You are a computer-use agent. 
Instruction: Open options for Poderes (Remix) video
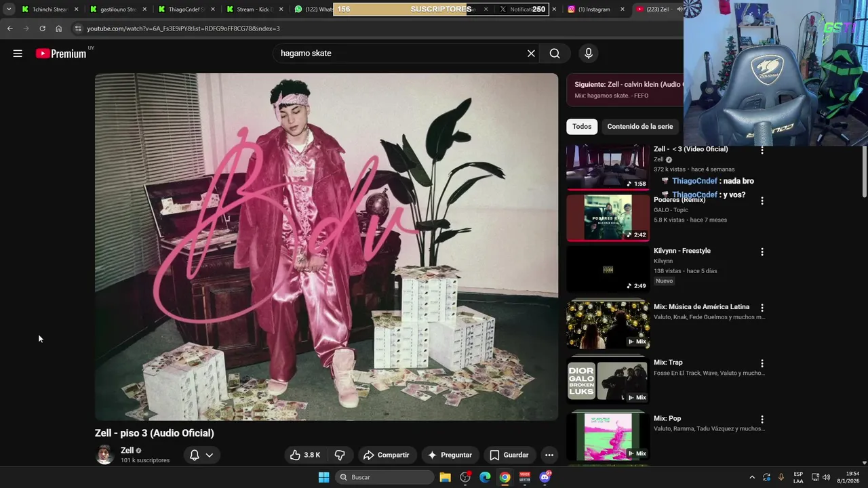click(x=762, y=201)
